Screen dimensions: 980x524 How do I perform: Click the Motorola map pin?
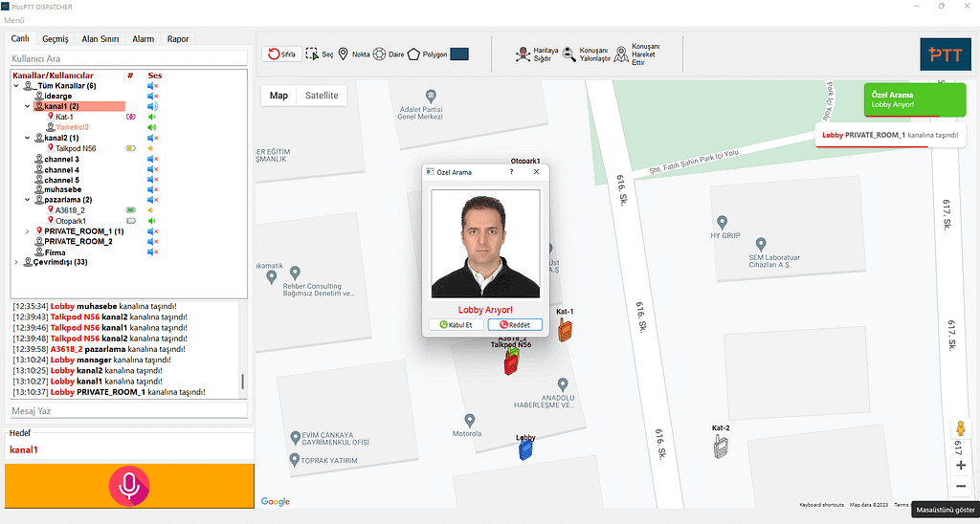point(470,421)
